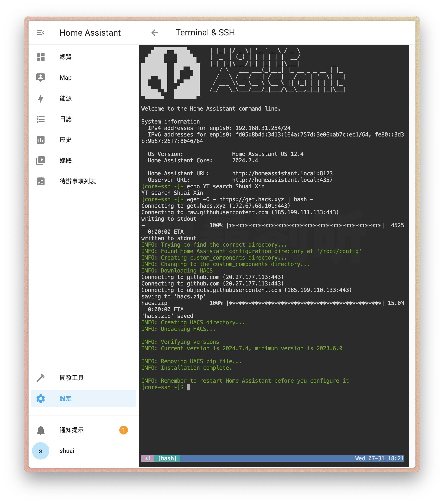Open the shuai user profile
The height and width of the screenshot is (504, 444).
tap(83, 450)
